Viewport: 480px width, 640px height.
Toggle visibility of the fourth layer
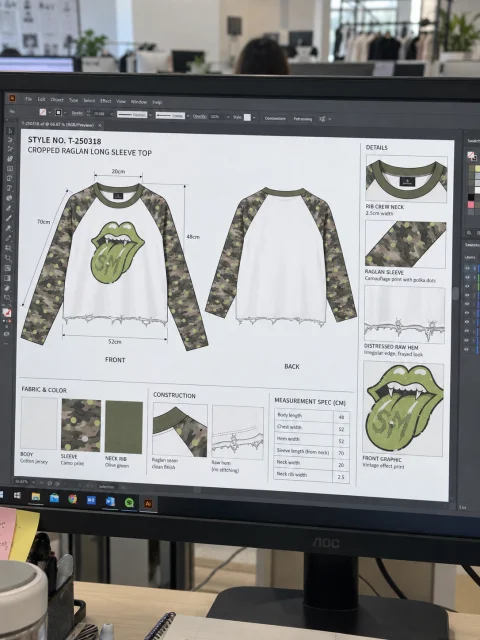pos(467,295)
